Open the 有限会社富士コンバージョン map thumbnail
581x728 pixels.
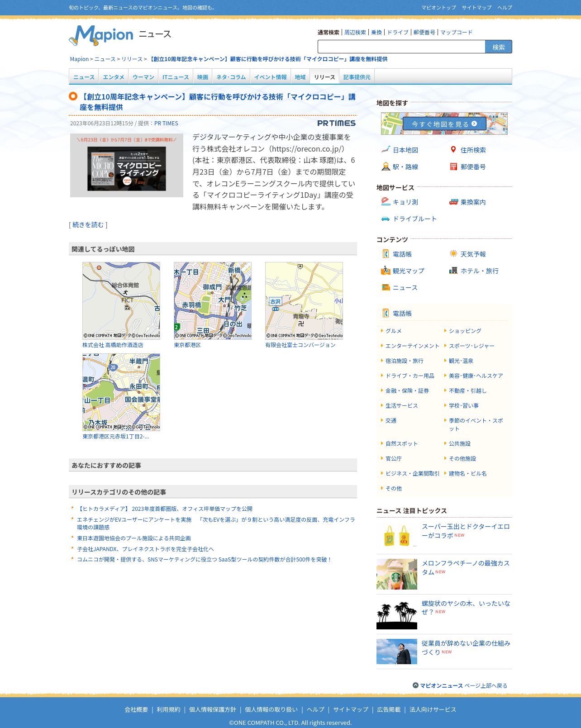point(304,300)
